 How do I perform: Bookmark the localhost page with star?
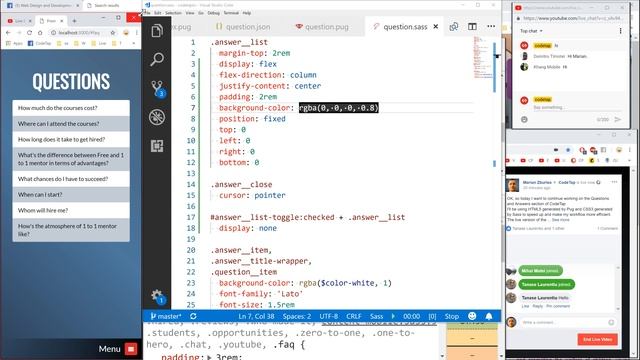tap(113, 33)
